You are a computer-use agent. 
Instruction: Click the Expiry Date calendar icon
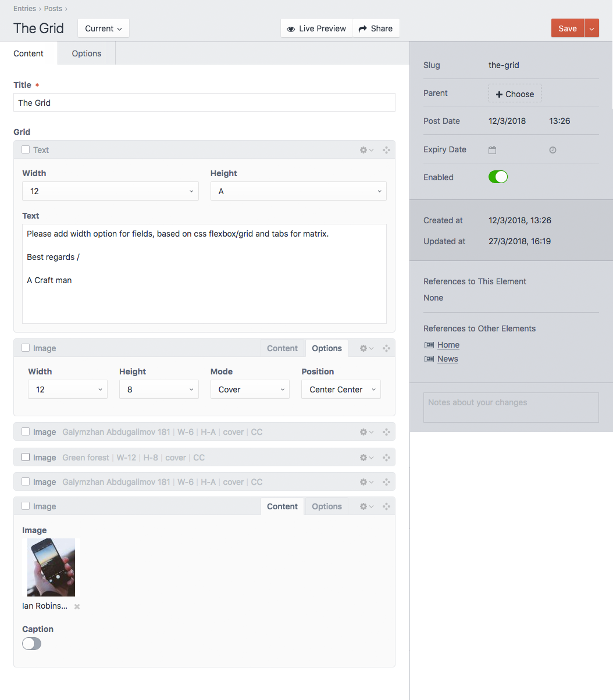[x=492, y=149]
